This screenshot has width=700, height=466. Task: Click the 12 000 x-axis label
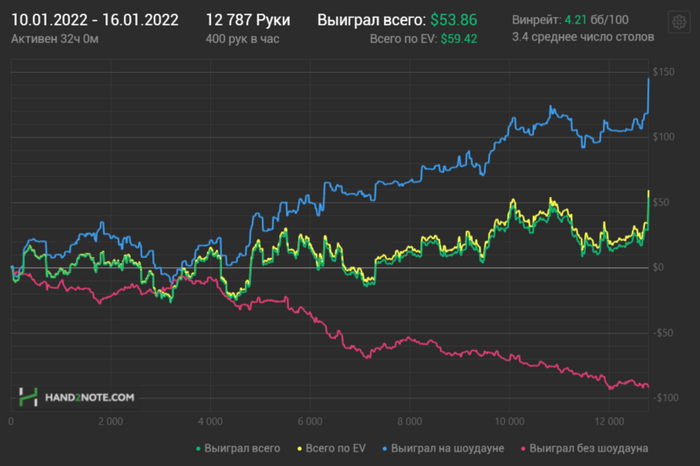click(609, 421)
